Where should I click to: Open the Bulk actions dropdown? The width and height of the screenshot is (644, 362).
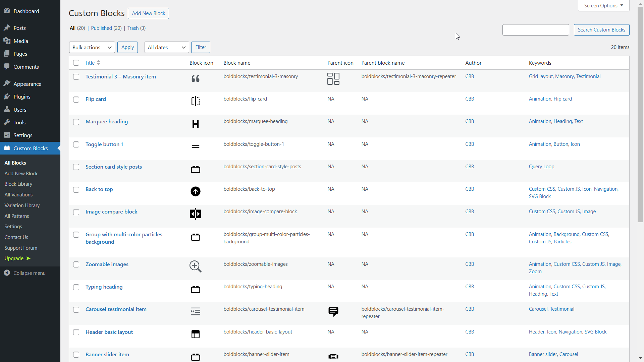coord(92,47)
